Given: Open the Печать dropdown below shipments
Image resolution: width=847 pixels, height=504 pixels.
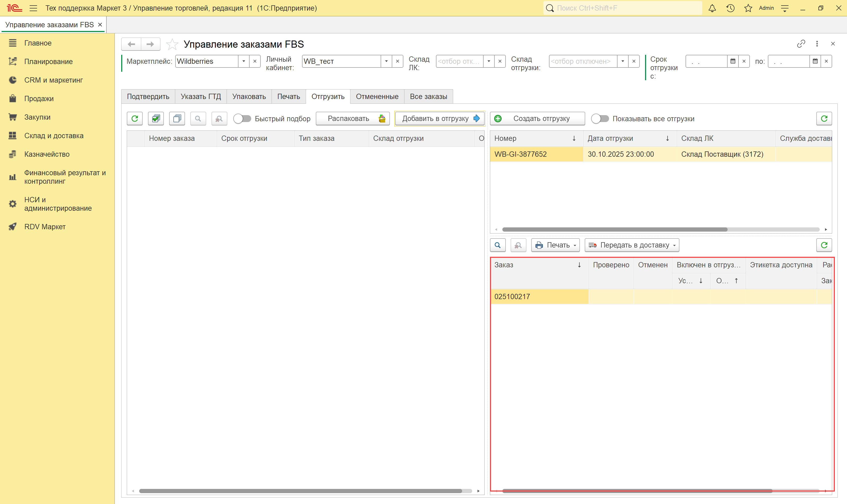Looking at the screenshot, I should click(556, 245).
